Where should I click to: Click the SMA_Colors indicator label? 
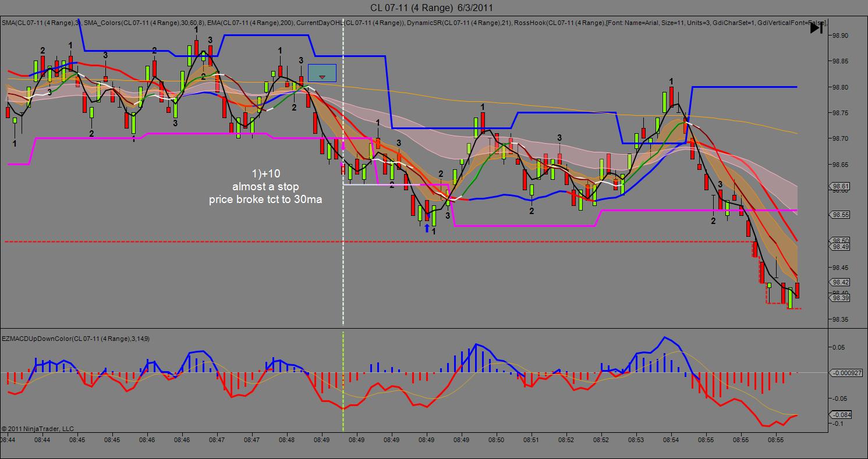click(144, 23)
